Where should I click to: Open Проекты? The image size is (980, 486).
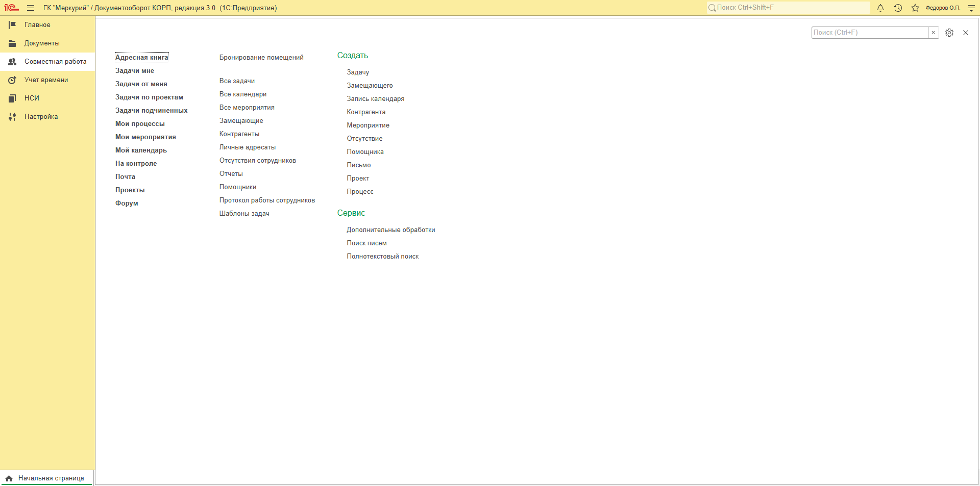(x=130, y=190)
